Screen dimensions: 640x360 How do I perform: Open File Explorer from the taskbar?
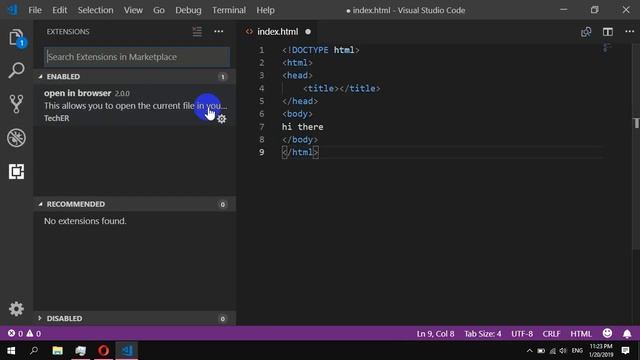tap(58, 351)
